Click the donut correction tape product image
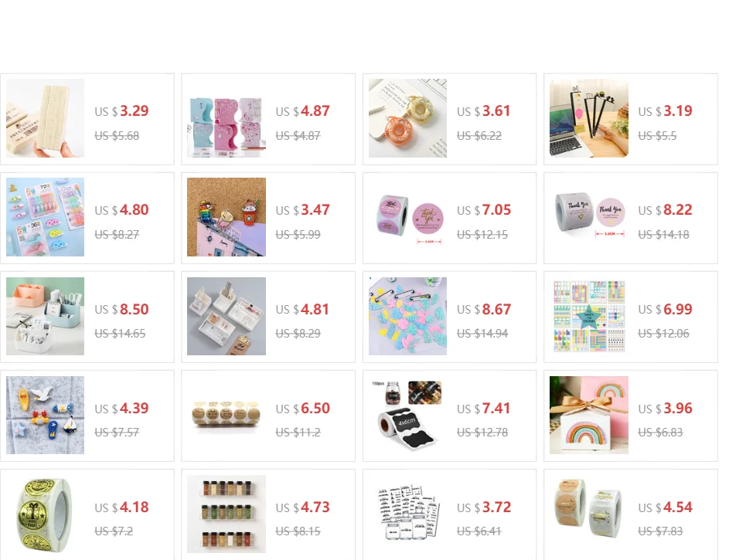Viewport: 729px width, 560px height. (407, 118)
